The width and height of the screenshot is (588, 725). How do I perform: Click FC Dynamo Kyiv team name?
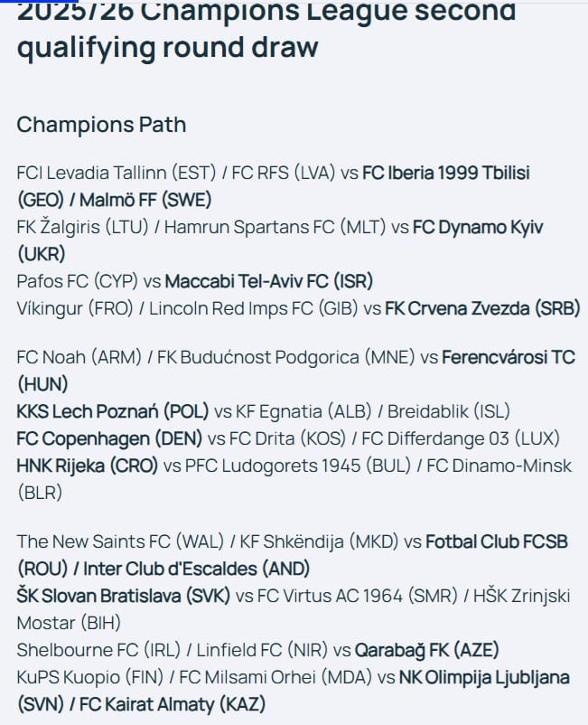(478, 227)
